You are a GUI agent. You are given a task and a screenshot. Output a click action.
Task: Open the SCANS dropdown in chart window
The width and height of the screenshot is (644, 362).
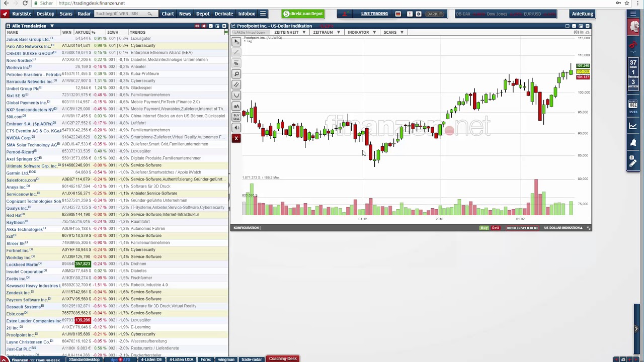click(393, 32)
